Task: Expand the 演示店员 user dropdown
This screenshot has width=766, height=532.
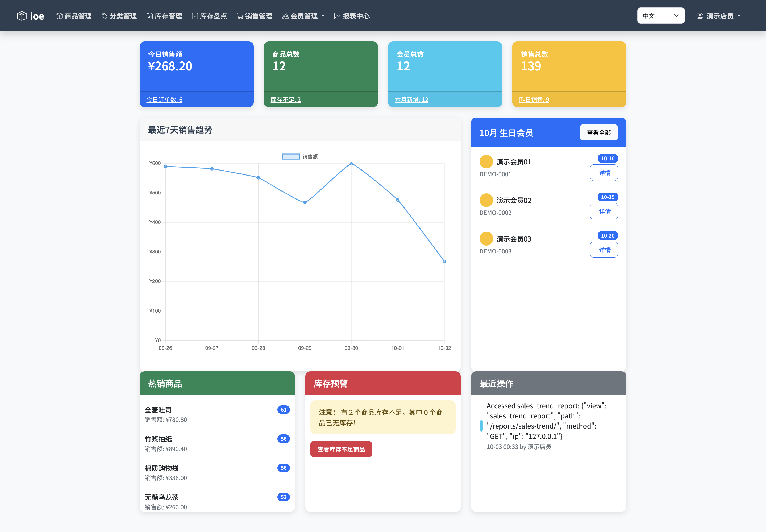Action: pyautogui.click(x=718, y=16)
